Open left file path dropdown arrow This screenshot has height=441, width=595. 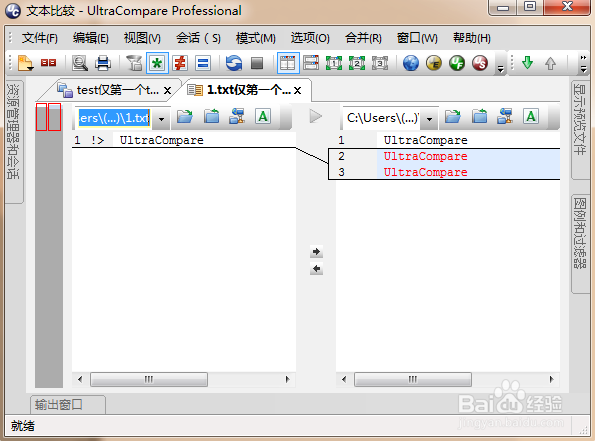[x=162, y=119]
